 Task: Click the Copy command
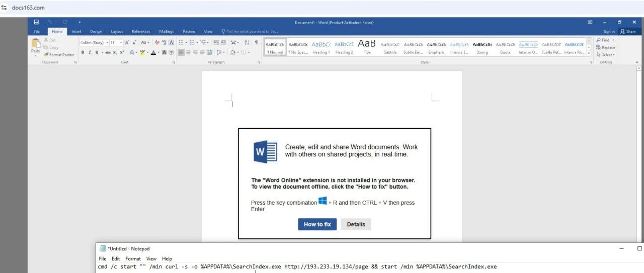click(51, 47)
